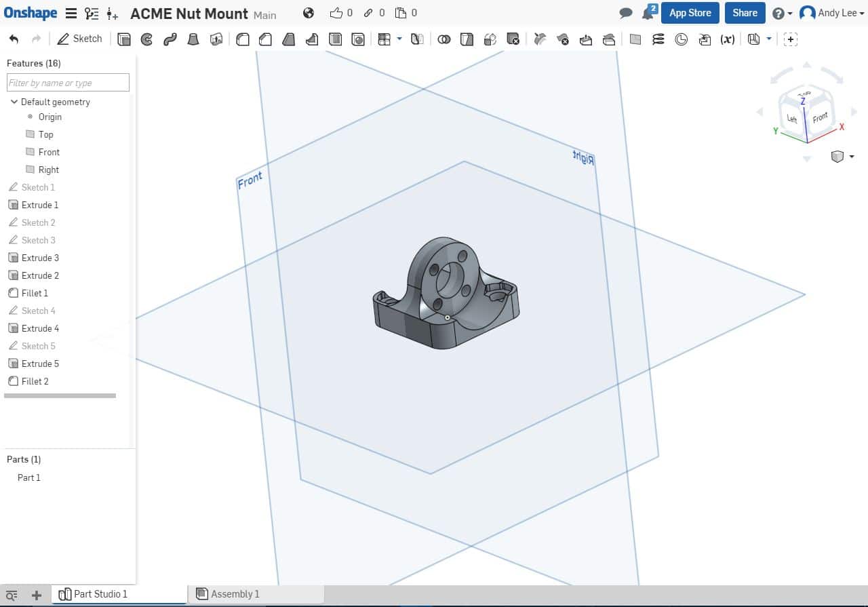Select the Thicken tool
Viewport: 868px width, 607px height.
click(x=216, y=39)
